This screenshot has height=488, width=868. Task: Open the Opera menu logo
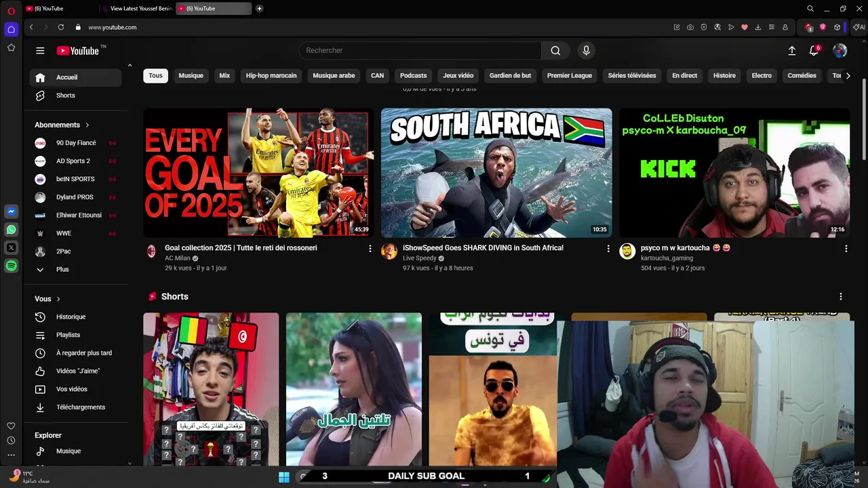coord(11,11)
